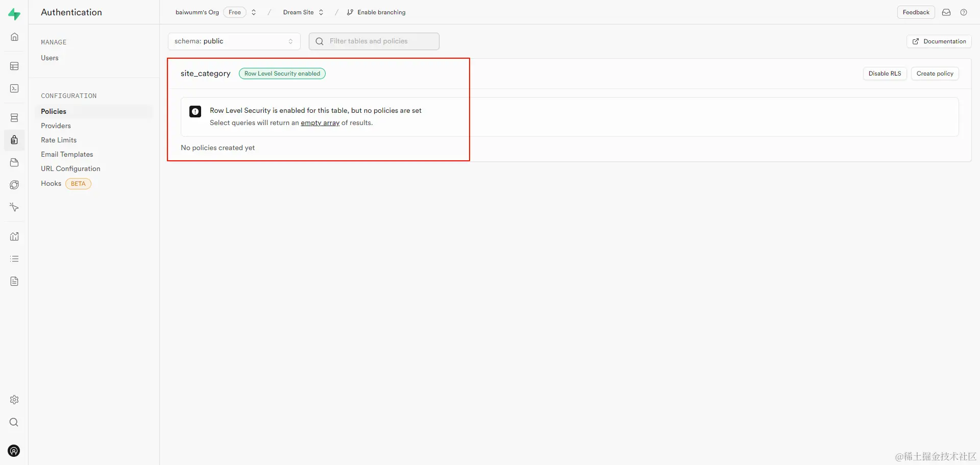Focus the Filter tables and policies field

(x=374, y=41)
